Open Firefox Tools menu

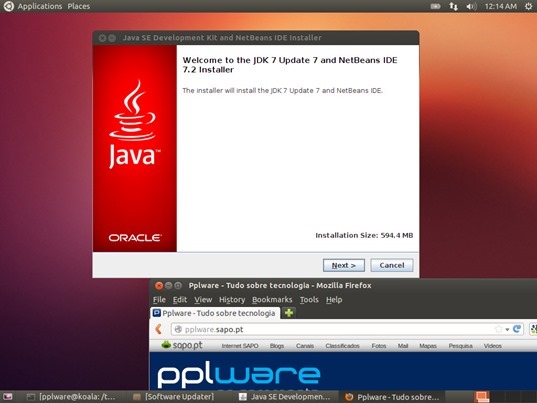coord(309,300)
